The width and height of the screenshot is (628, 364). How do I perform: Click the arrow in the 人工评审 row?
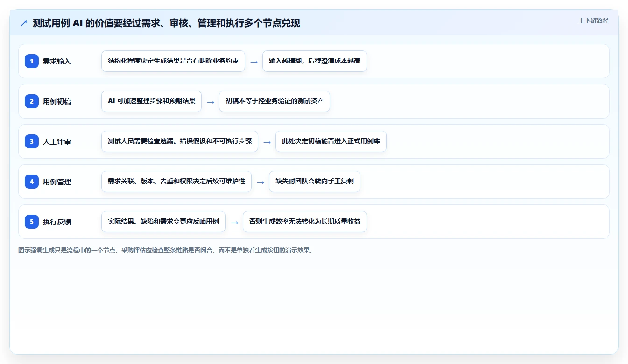(267, 142)
